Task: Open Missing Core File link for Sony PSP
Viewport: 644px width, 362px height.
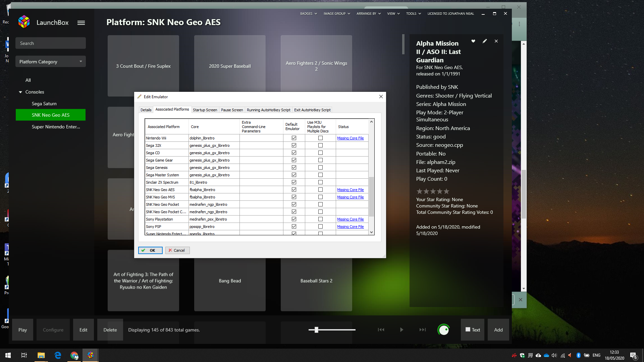Action: (x=350, y=227)
